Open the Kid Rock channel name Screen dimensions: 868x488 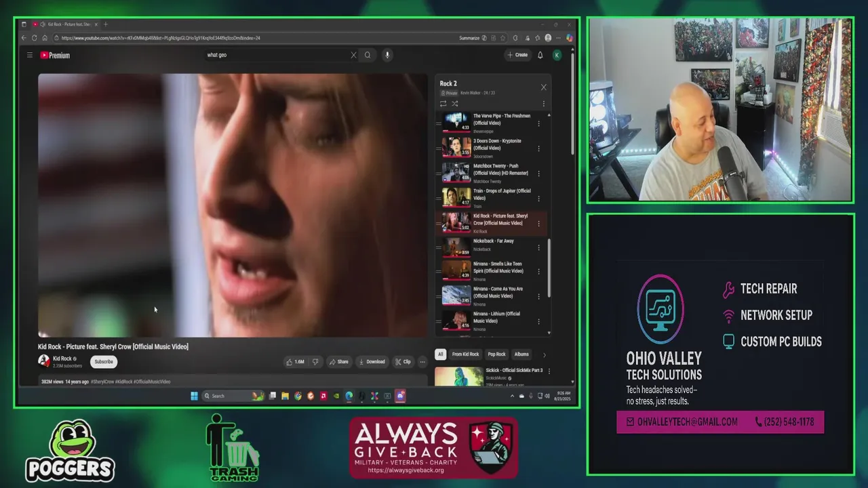(62, 359)
